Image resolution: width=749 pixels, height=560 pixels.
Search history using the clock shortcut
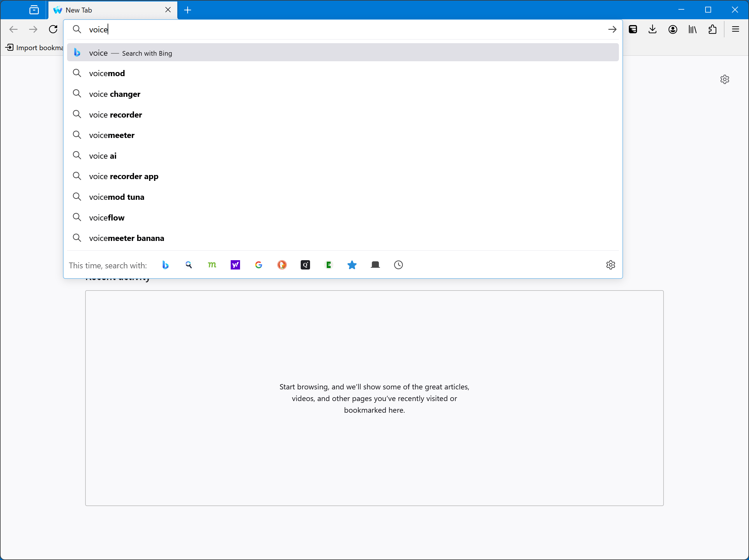[x=398, y=265]
